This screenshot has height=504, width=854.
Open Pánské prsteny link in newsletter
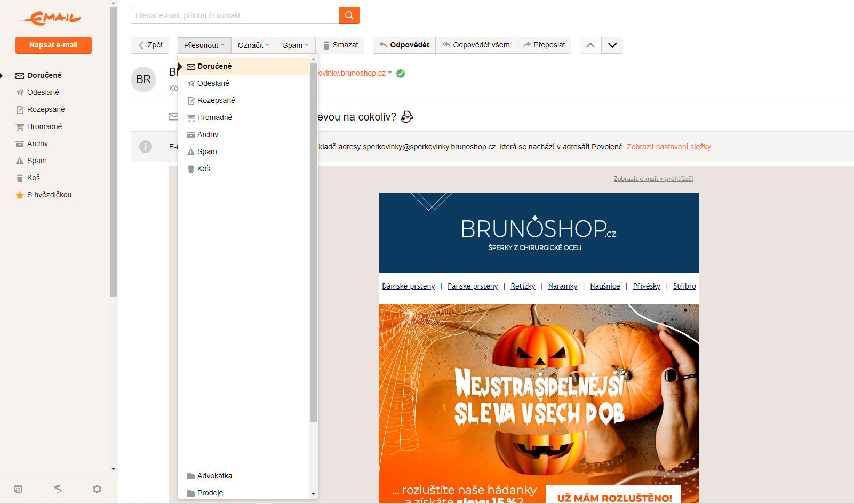473,286
